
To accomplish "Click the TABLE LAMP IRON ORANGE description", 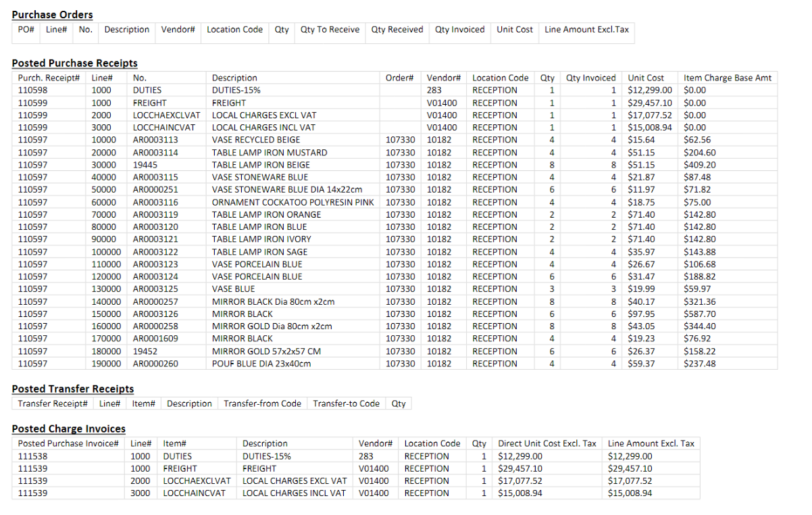I will click(266, 214).
